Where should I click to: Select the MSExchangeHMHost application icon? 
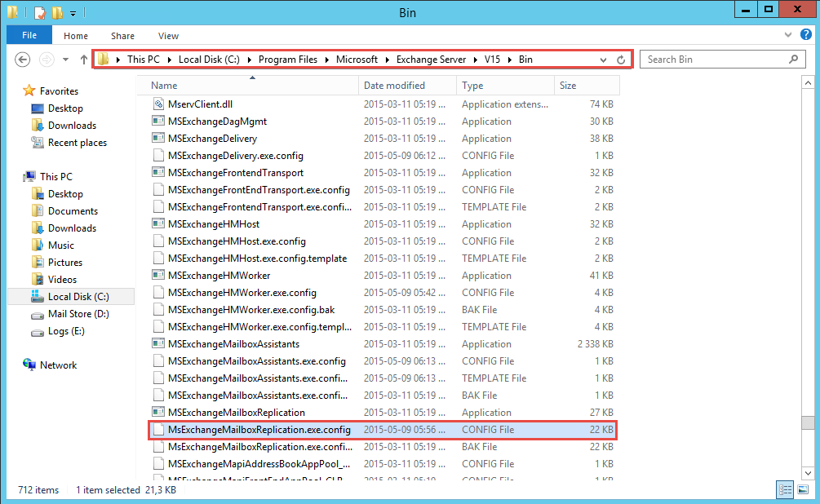tap(158, 223)
